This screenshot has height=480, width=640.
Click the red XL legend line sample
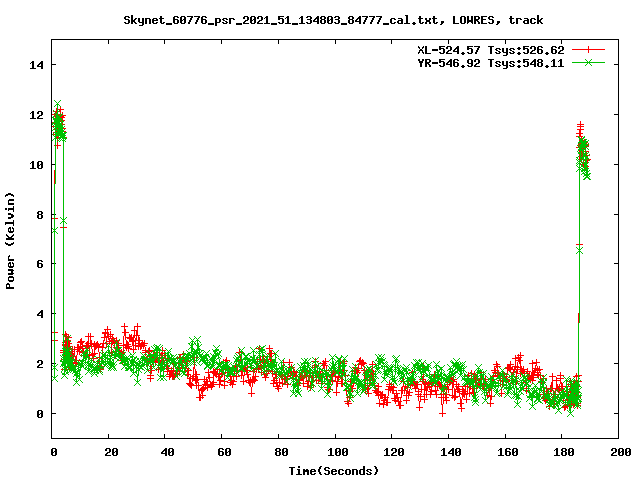(588, 50)
